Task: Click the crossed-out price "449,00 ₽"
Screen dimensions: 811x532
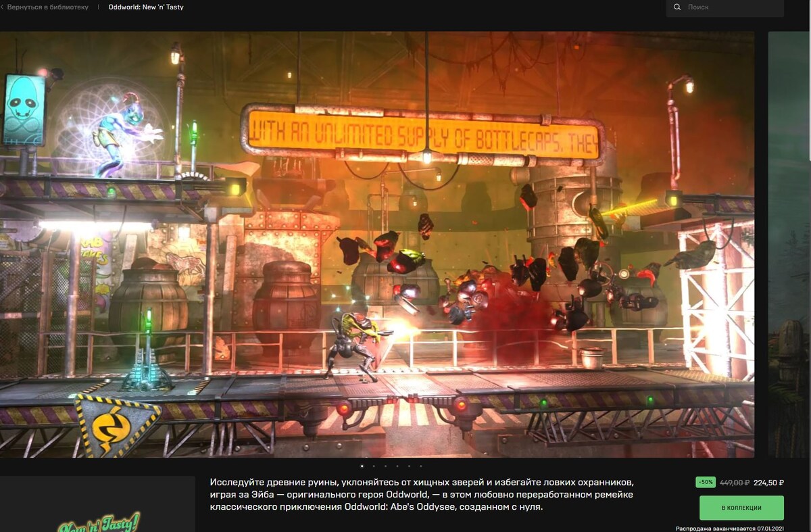Action: click(735, 483)
